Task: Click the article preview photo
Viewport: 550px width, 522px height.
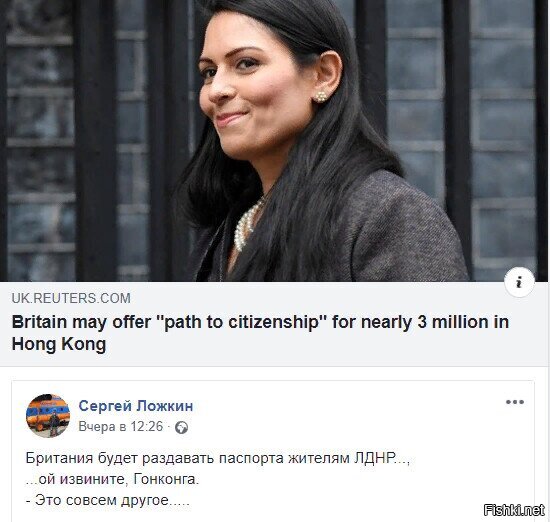Action: (x=274, y=140)
